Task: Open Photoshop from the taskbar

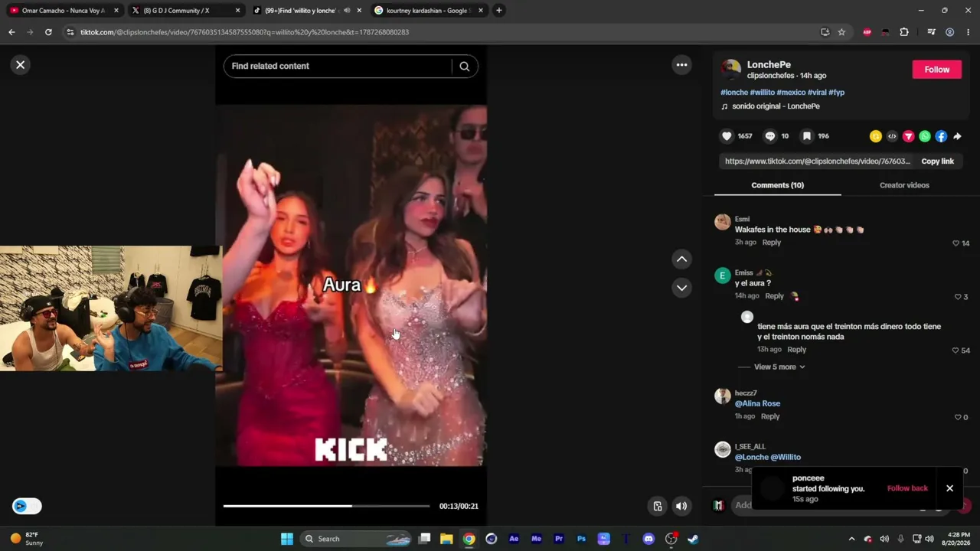Action: 581,539
